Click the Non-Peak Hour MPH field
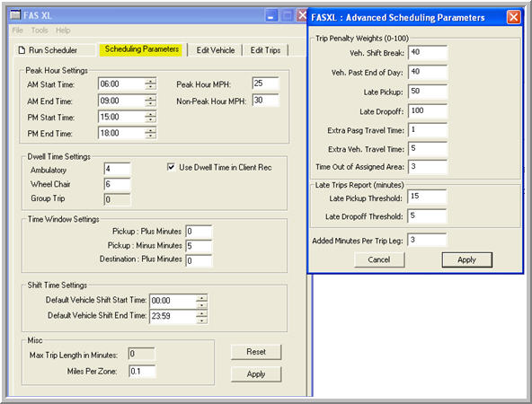This screenshot has width=532, height=404. (x=266, y=101)
